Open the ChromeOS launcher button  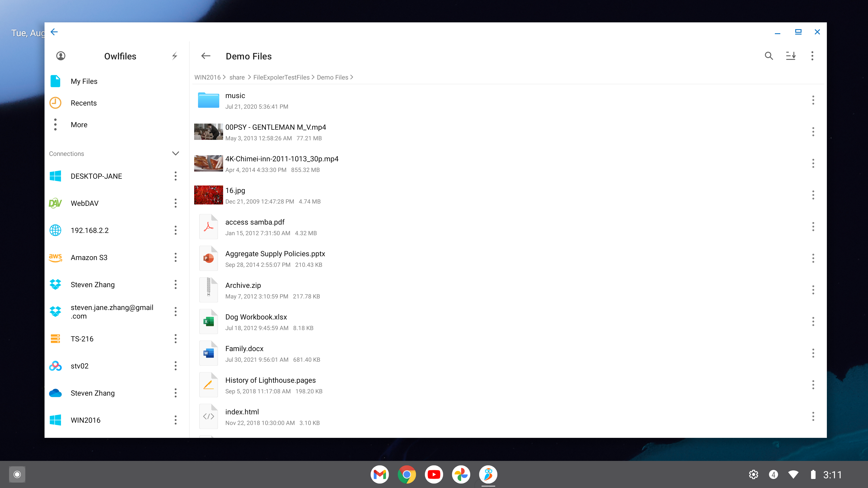[17, 474]
